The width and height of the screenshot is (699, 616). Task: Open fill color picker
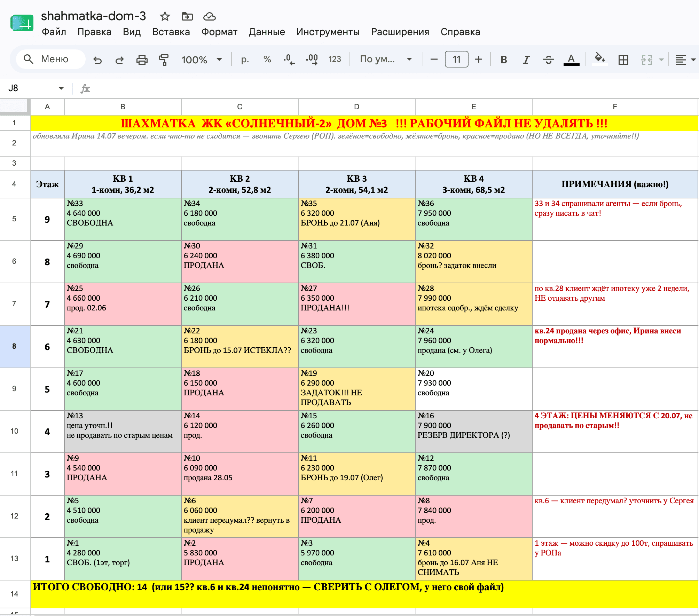click(x=599, y=59)
